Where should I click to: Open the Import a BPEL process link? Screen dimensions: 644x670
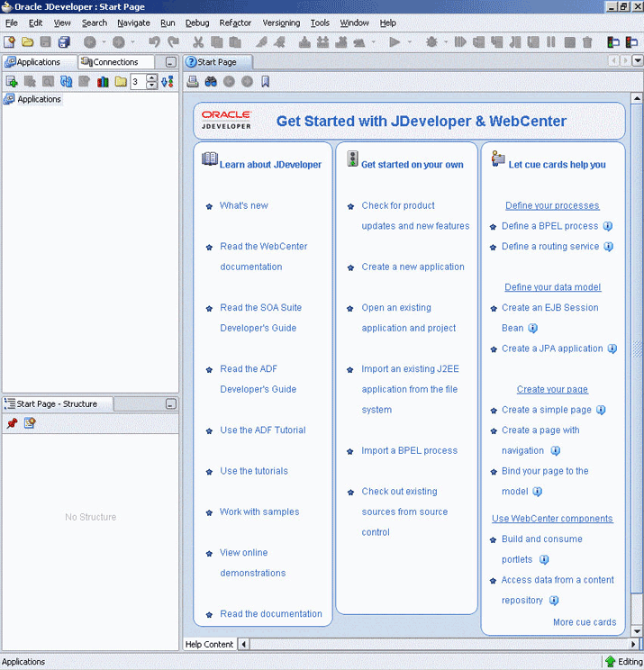click(x=410, y=451)
